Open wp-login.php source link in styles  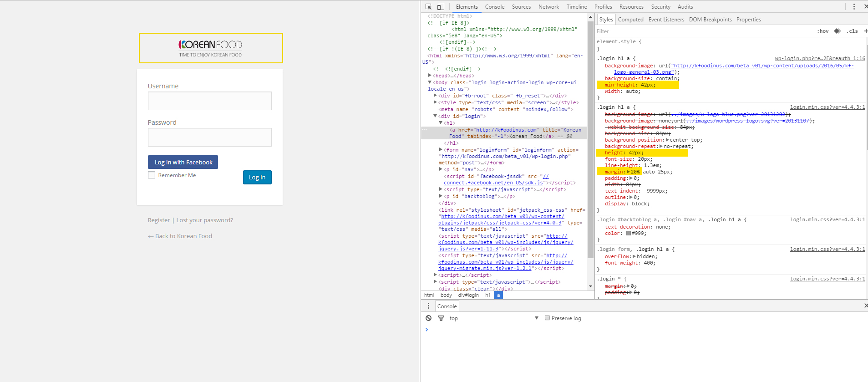point(820,58)
